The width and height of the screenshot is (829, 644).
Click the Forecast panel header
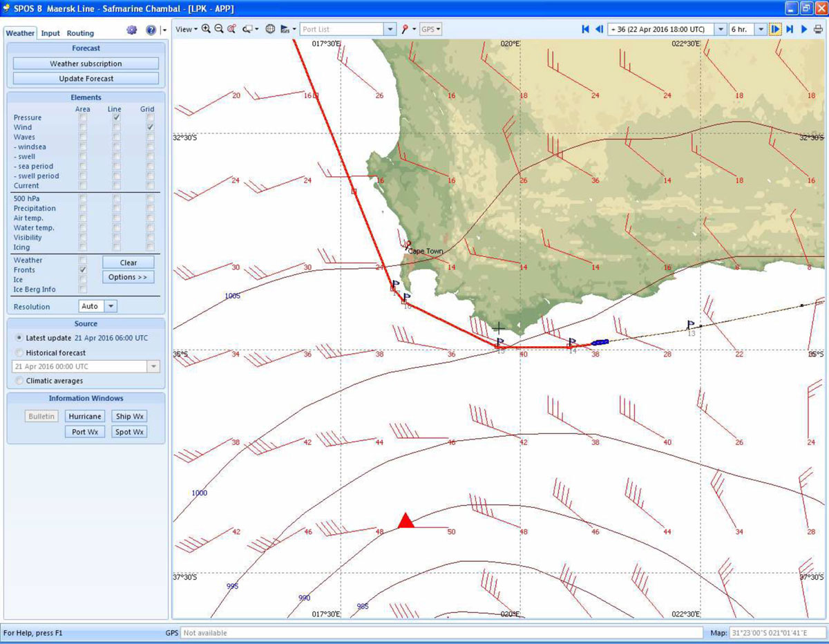(86, 48)
